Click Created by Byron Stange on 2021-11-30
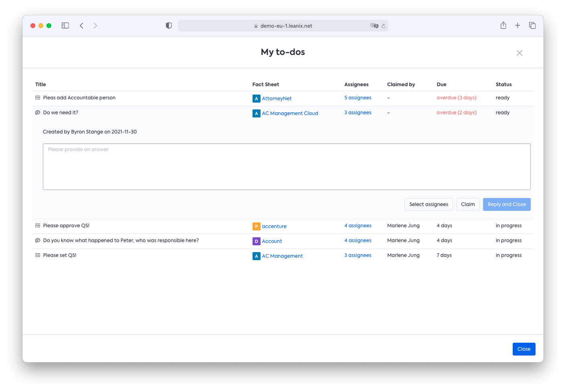The width and height of the screenshot is (566, 392). coord(90,132)
